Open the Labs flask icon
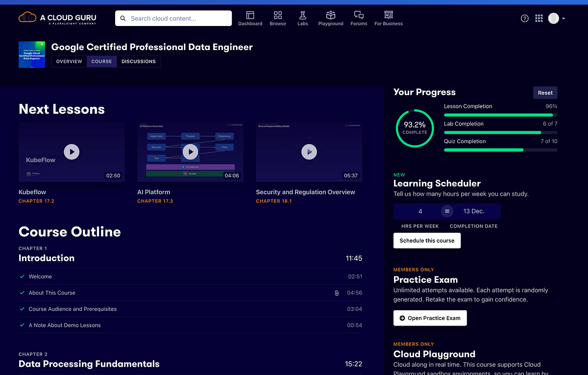Screen dimensions: 588x375 click(303, 16)
